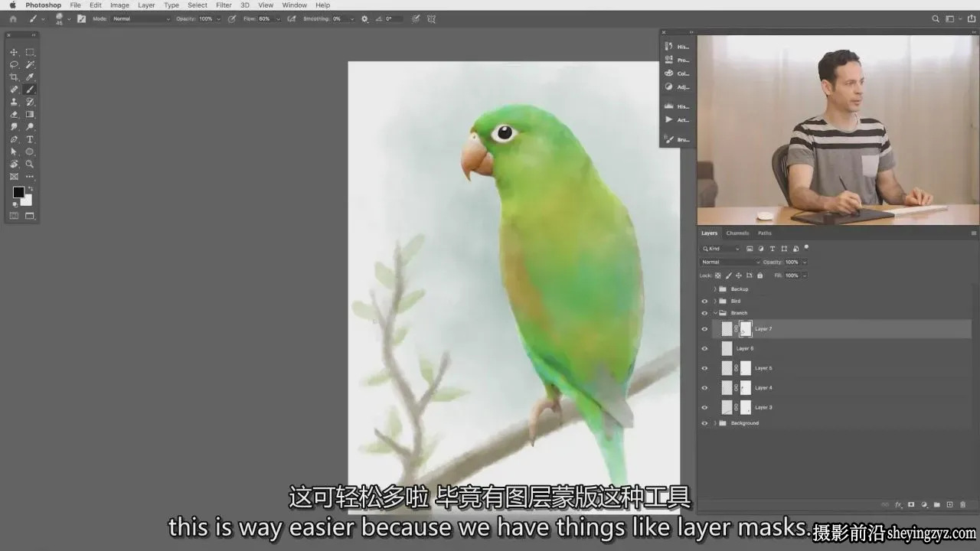Toggle visibility of Layer 5
Viewport: 980px width, 551px height.
[705, 368]
